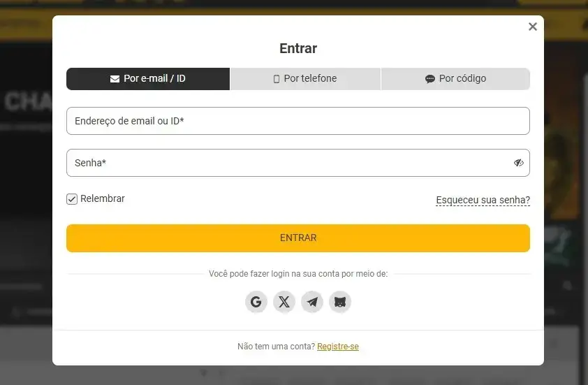Select the Por e-mail / ID tab
This screenshot has width=588, height=385.
(x=148, y=79)
